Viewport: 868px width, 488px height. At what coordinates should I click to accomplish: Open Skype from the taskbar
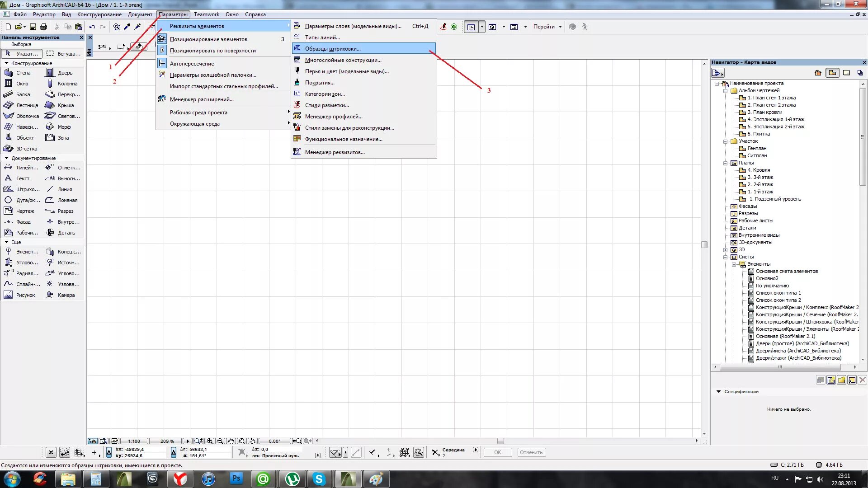tap(320, 479)
